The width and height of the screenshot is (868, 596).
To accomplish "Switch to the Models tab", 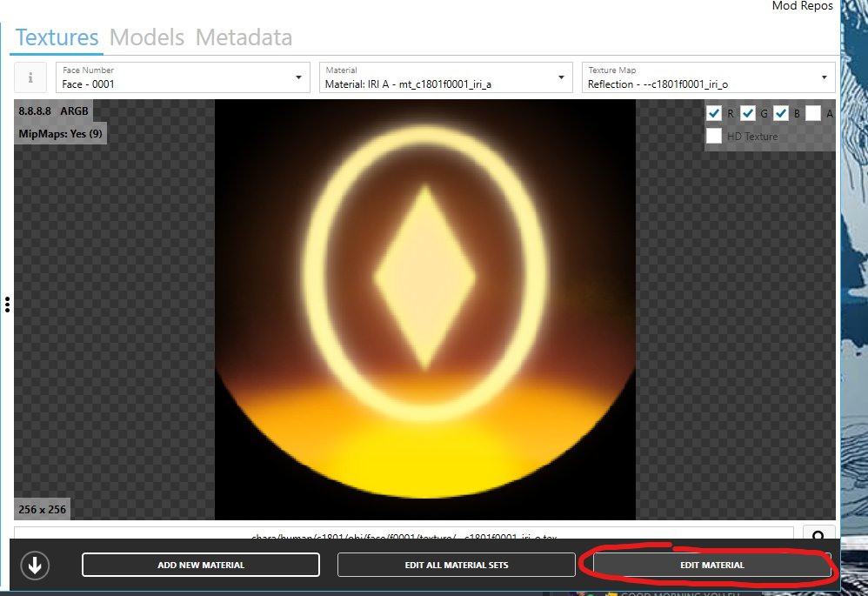I will click(x=147, y=37).
